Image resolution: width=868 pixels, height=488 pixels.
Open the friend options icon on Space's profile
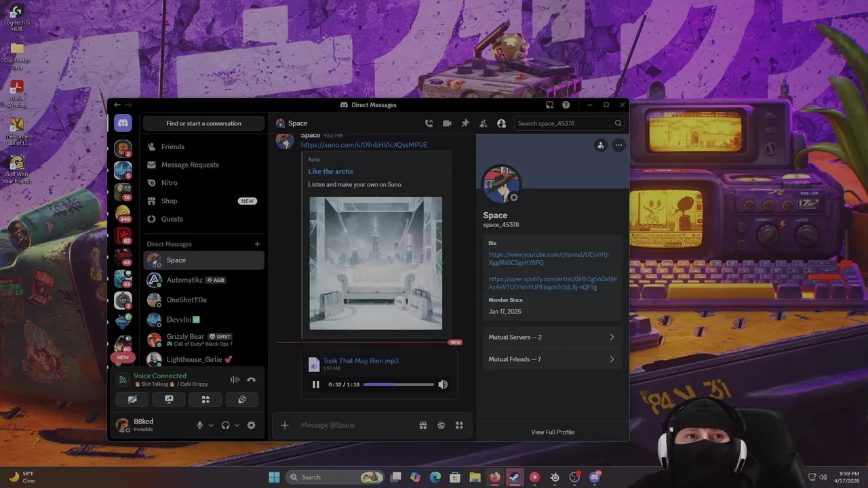point(601,145)
